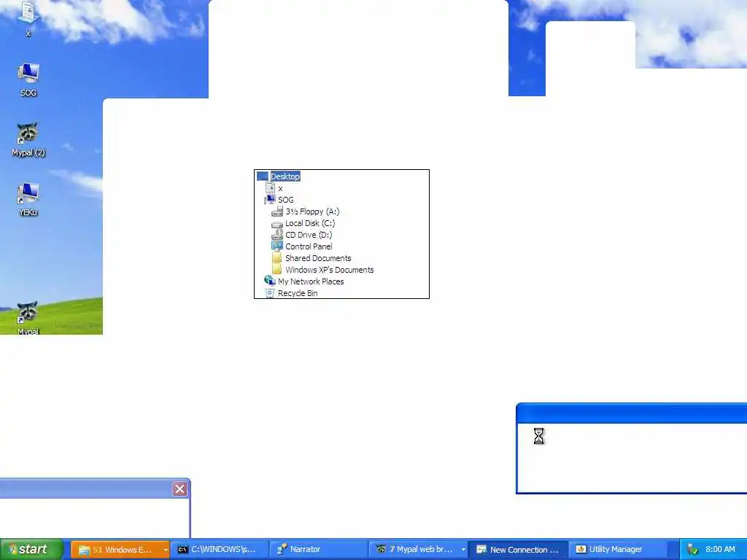Click the Control Panel icon in the tree
Image resolution: width=747 pixels, height=560 pixels.
(277, 246)
